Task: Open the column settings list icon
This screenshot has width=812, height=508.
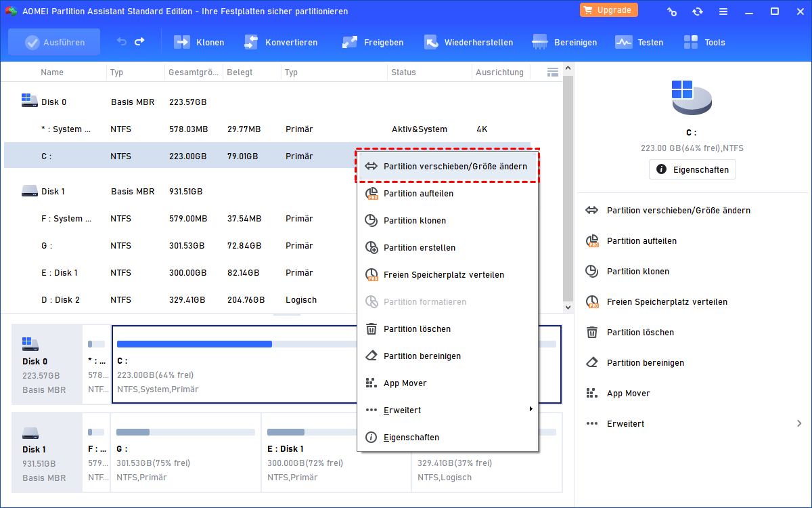Action: 553,72
